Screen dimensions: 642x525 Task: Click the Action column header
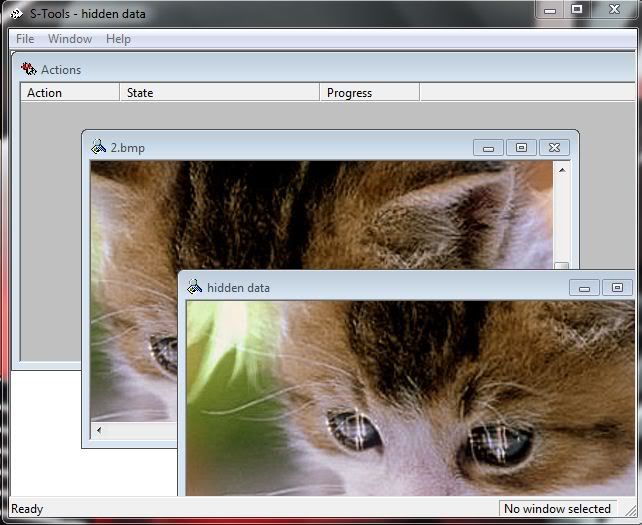coord(69,93)
